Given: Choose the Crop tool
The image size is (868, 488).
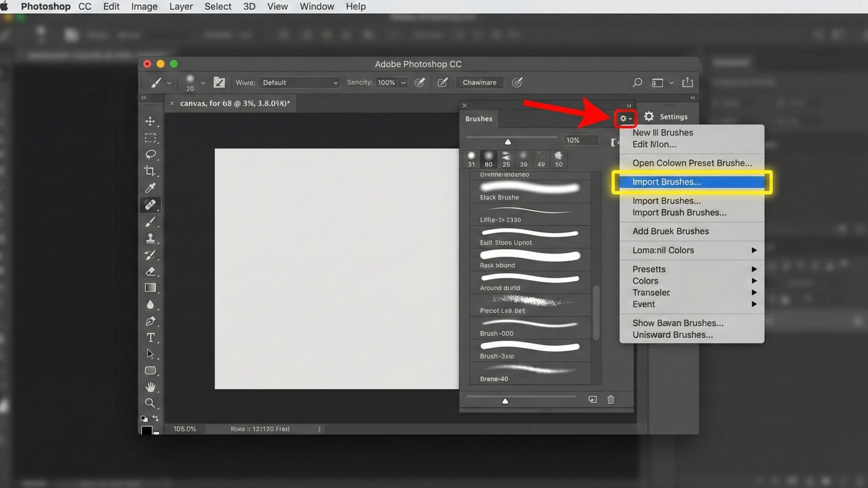Looking at the screenshot, I should click(x=150, y=171).
